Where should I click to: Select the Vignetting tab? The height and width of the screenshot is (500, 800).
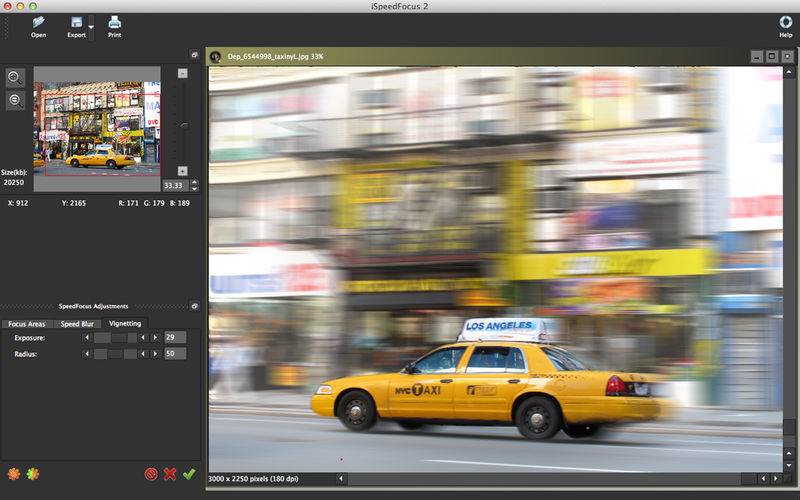125,324
